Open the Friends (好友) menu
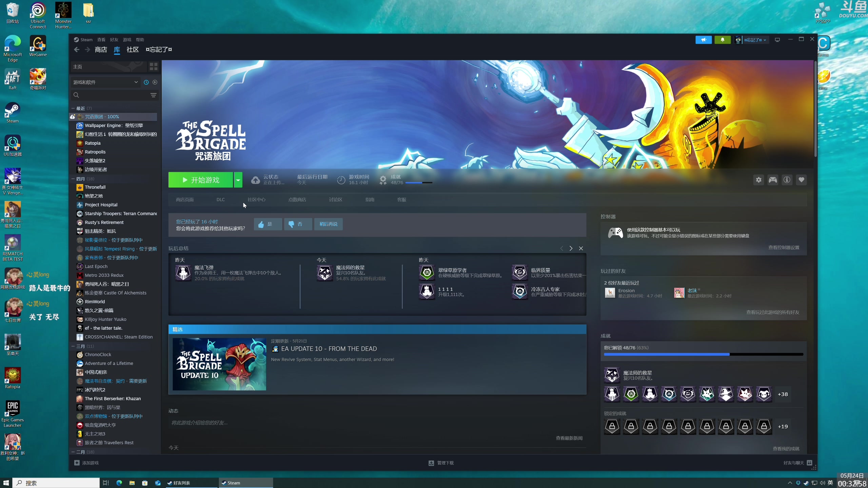The width and height of the screenshot is (868, 488). pyautogui.click(x=114, y=40)
